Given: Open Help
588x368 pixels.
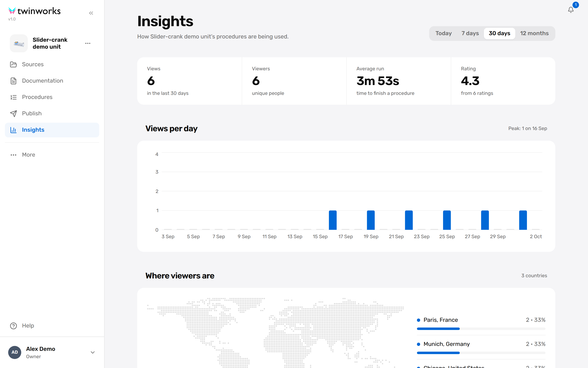Looking at the screenshot, I should pyautogui.click(x=52, y=326).
